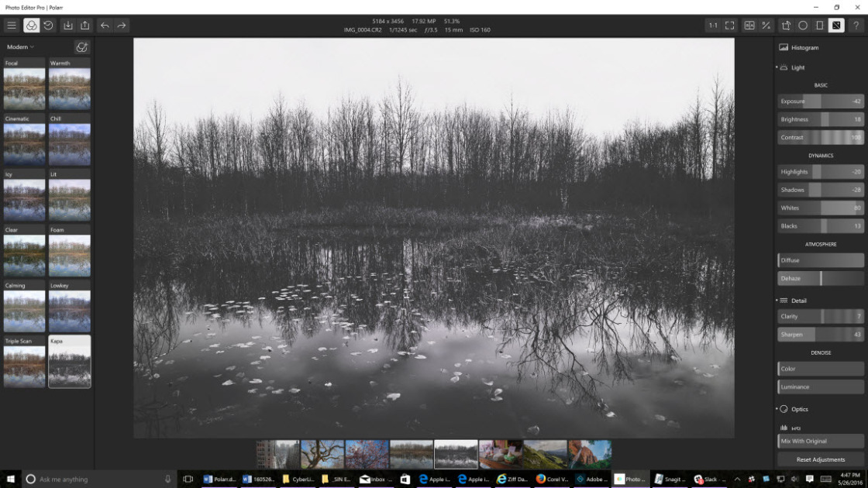The height and width of the screenshot is (488, 868).
Task: Select the crop and rotate tool
Action: [786, 26]
